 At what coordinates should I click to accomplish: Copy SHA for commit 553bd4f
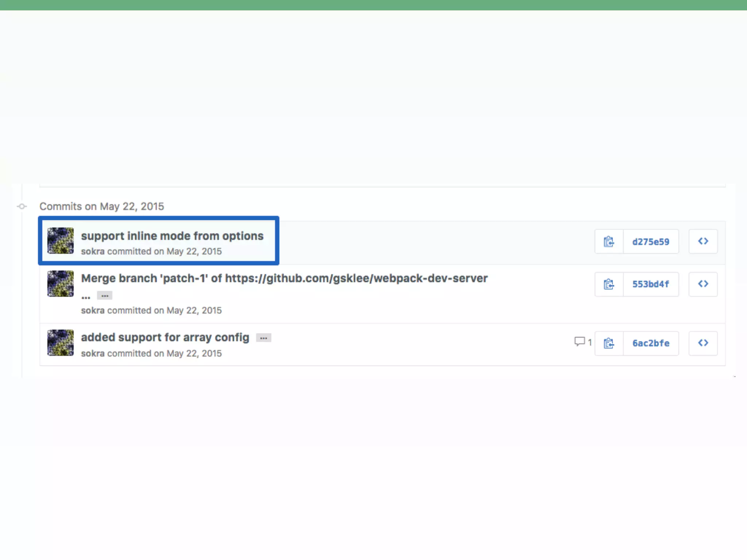click(x=609, y=284)
